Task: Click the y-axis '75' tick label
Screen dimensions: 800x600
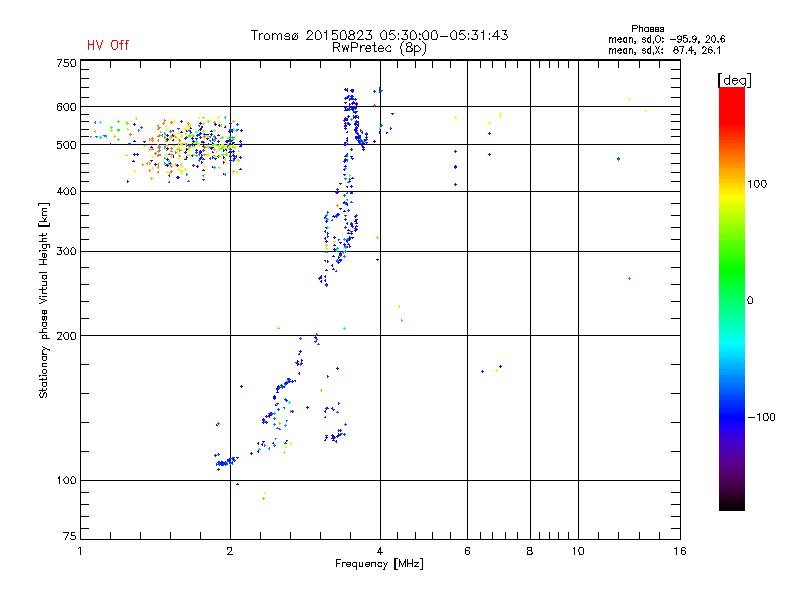Action: 70,536
